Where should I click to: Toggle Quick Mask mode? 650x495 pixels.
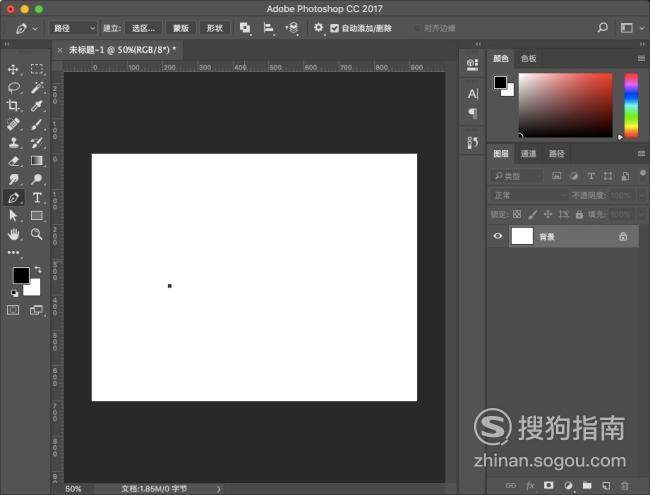13,310
